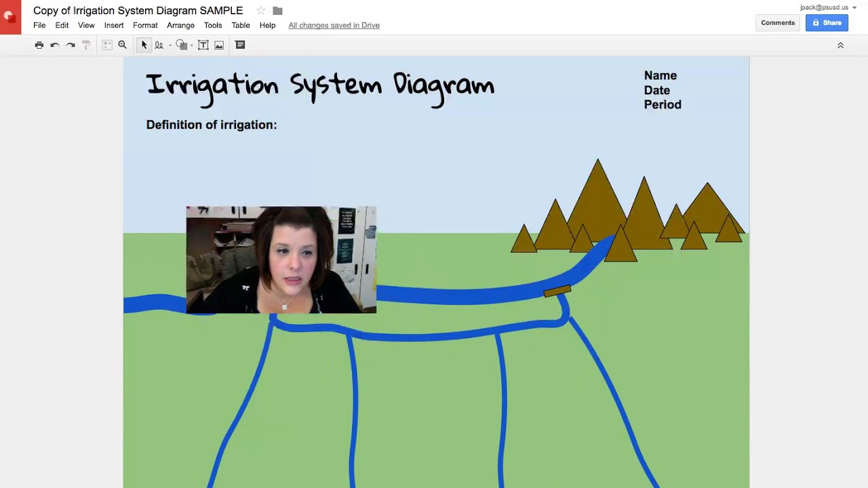The image size is (868, 488).
Task: Rename the document title field
Action: pyautogui.click(x=138, y=11)
